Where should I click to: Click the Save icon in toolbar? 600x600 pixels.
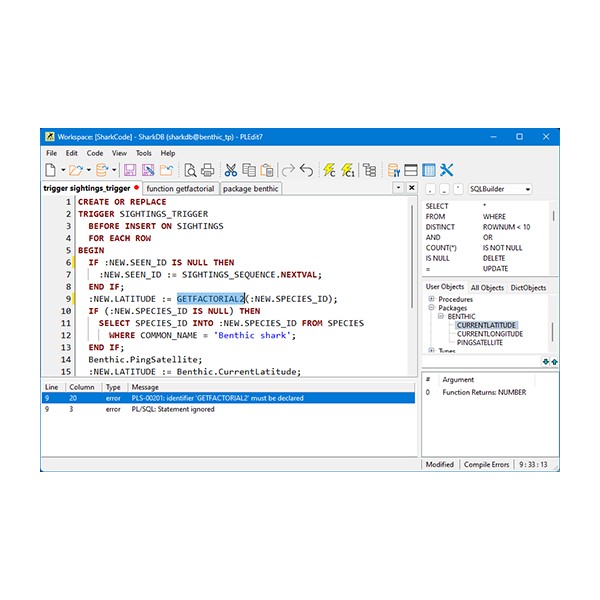coord(129,170)
